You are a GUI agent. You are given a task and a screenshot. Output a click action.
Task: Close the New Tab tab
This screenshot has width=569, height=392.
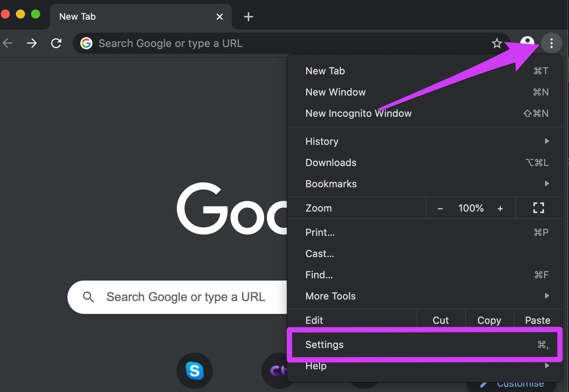pos(220,17)
